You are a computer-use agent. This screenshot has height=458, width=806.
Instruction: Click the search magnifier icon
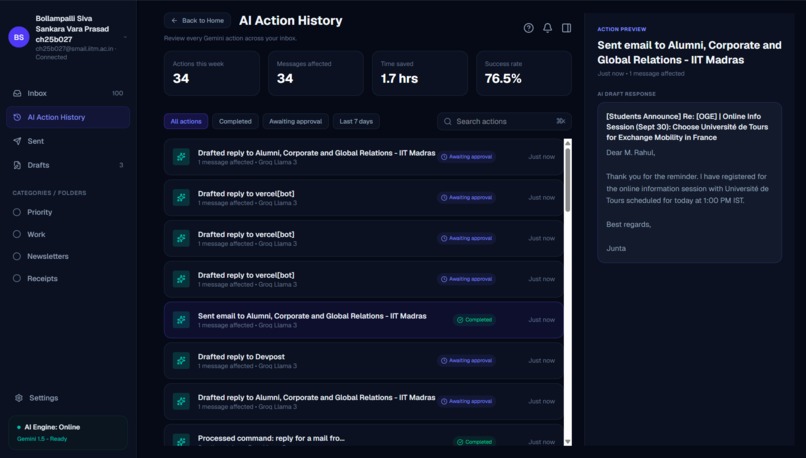point(448,121)
